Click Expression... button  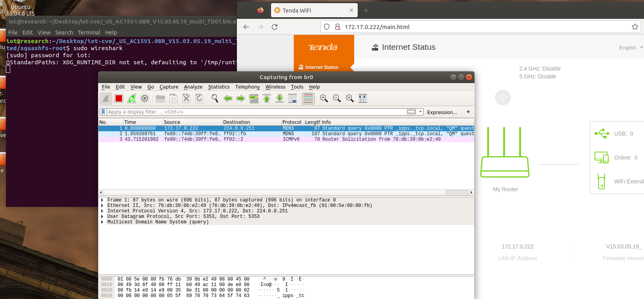click(442, 112)
